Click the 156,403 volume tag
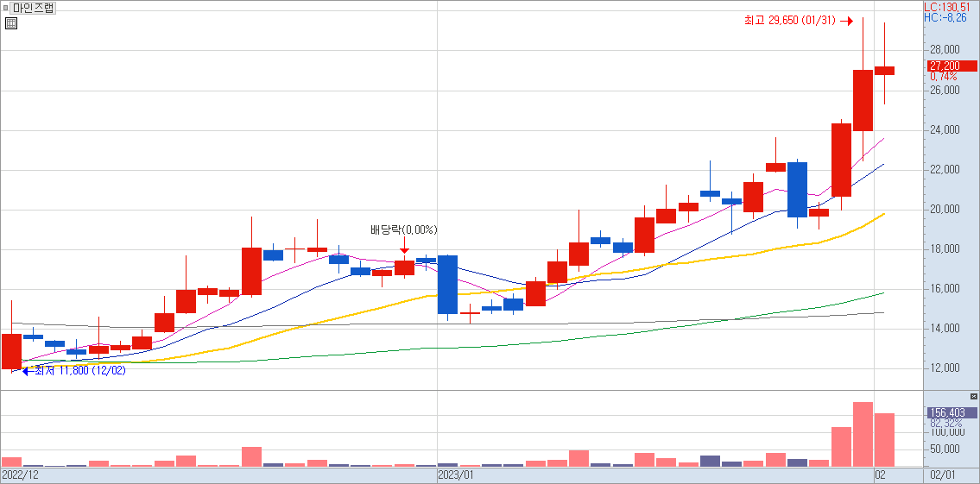 coord(952,412)
